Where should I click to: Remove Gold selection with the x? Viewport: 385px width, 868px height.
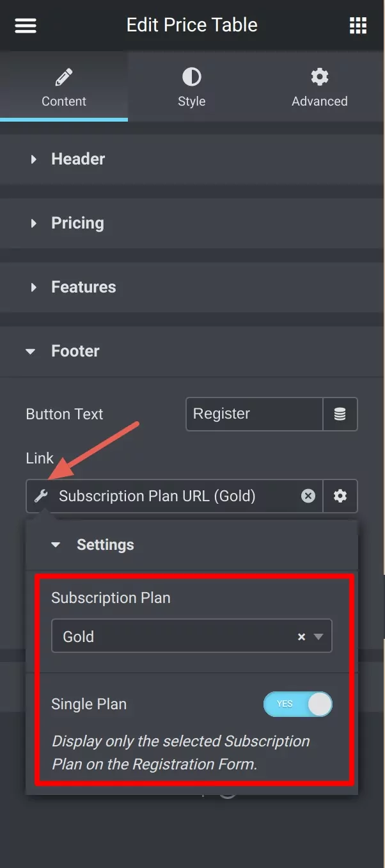pos(301,637)
